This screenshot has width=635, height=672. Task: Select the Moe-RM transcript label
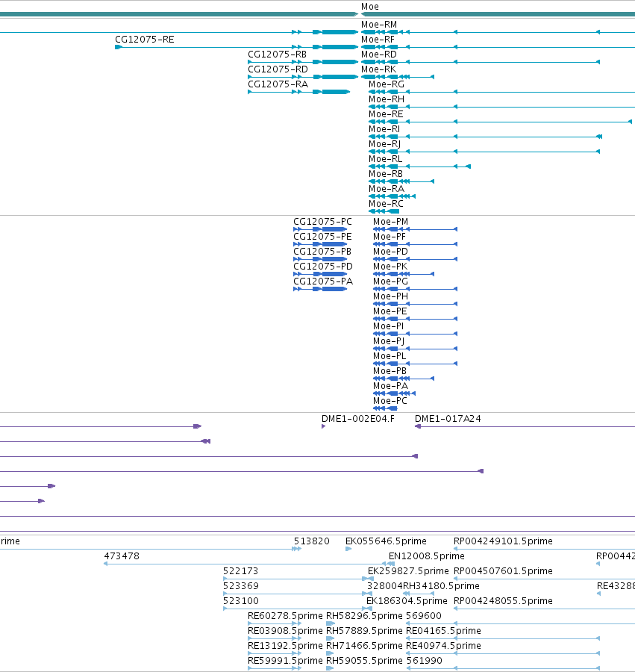click(378, 25)
